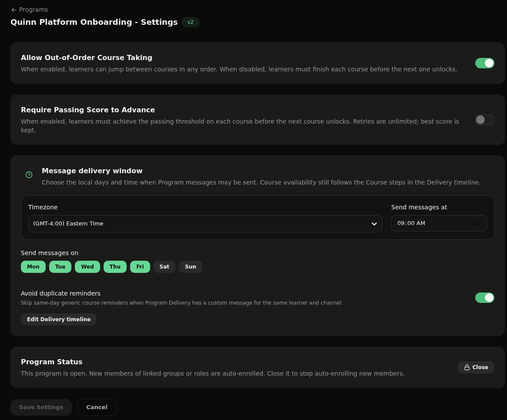Click the Allow Out-of-Order Course Taking heading
Viewport: 507px width, 420px height.
pos(87,57)
